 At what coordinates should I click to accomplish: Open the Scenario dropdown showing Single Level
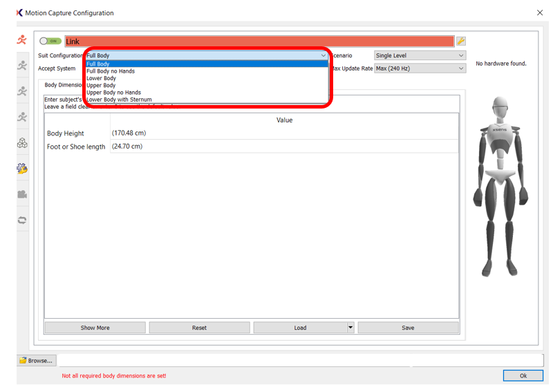(420, 55)
